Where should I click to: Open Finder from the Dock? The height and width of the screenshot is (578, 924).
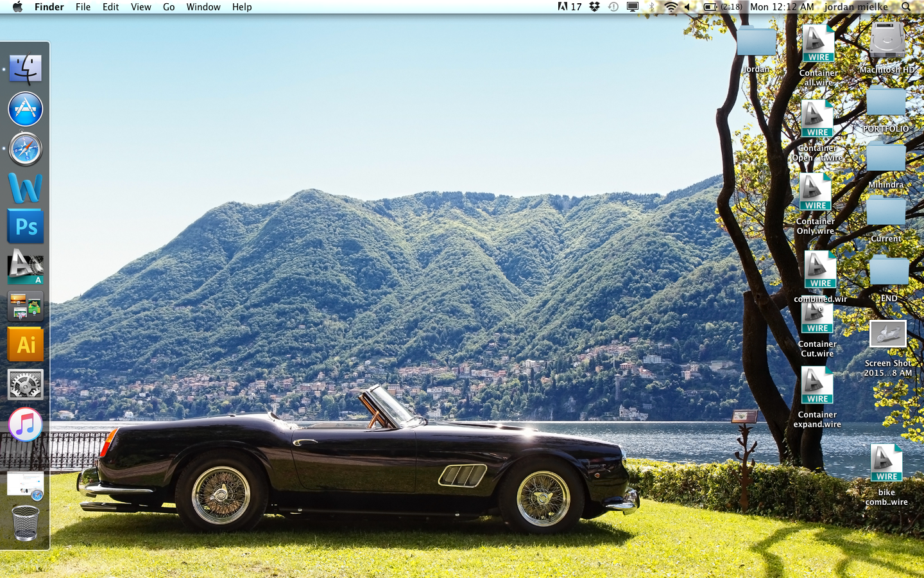[26, 69]
